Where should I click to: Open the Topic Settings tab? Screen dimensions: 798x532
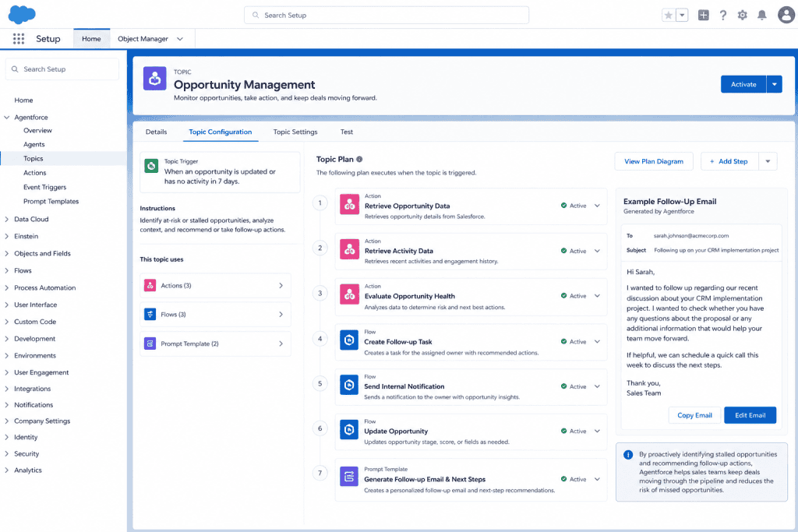coord(295,132)
